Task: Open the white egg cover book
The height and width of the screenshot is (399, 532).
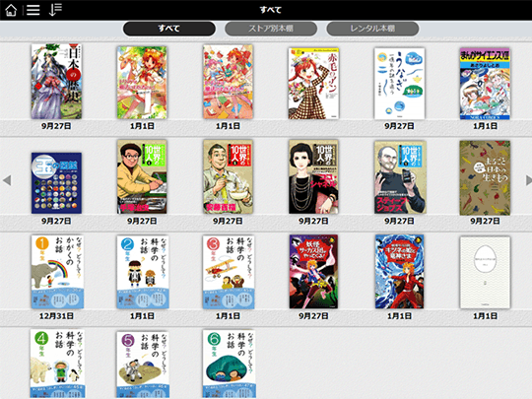Action: click(485, 273)
